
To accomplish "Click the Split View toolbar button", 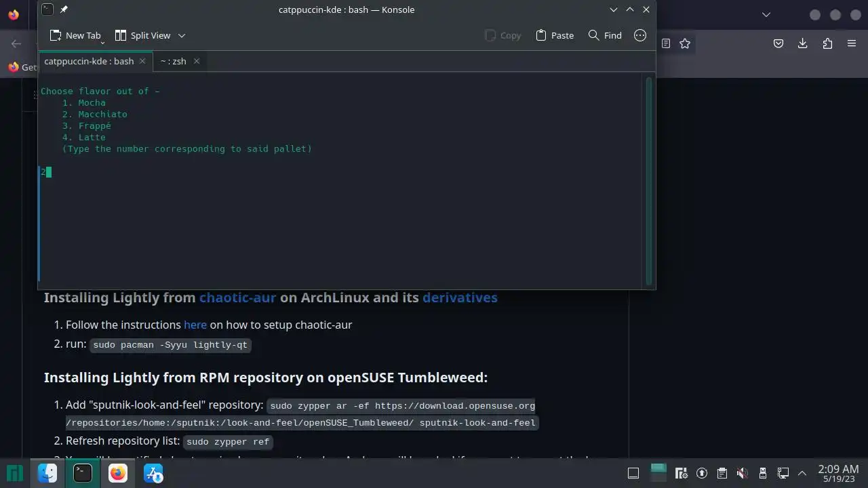I will [142, 35].
